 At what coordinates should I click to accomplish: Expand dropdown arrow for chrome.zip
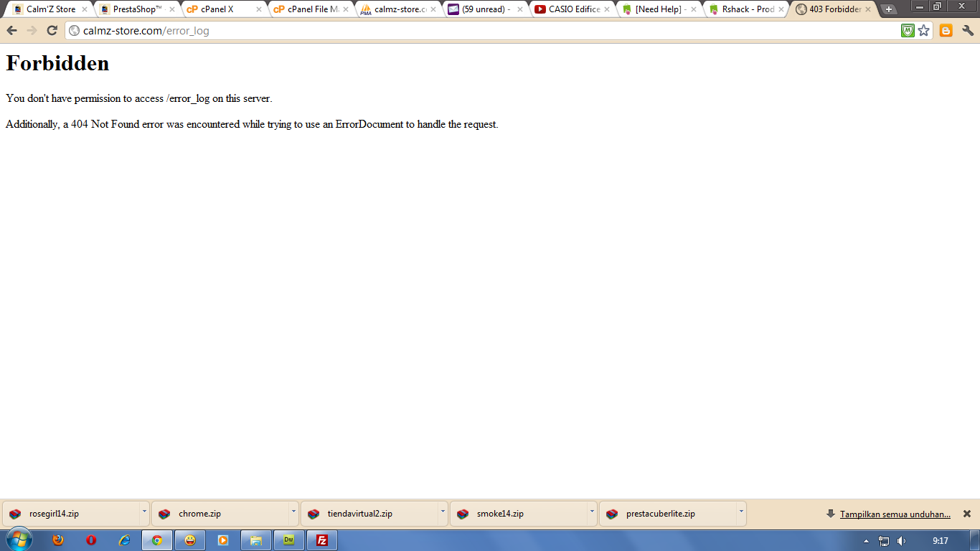coord(293,514)
